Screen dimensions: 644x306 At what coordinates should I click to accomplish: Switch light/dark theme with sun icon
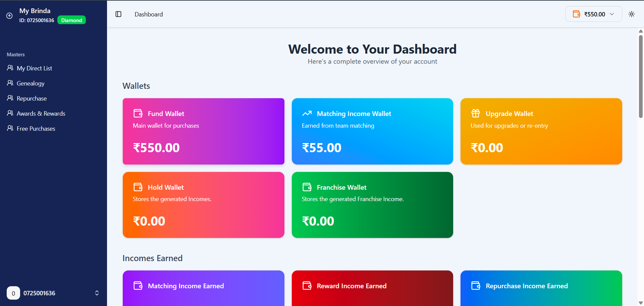coord(631,14)
